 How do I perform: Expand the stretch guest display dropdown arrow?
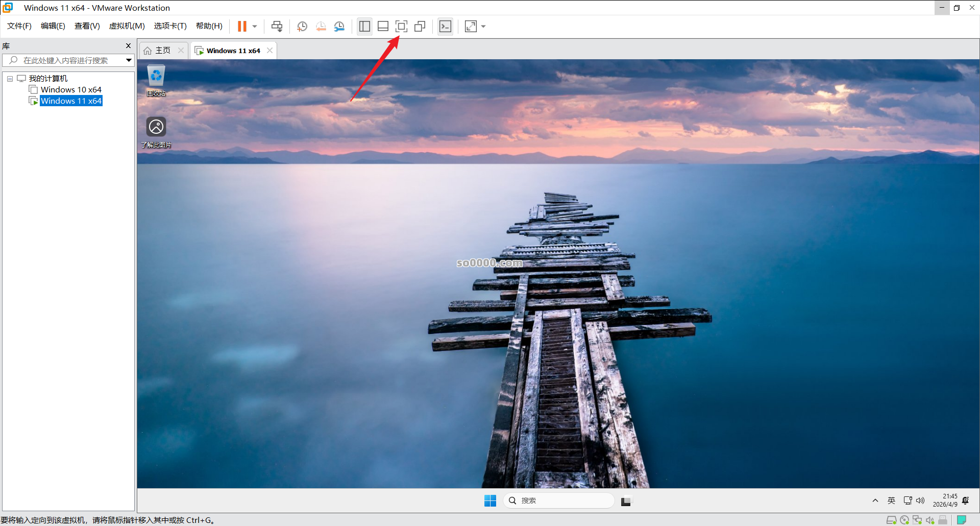pyautogui.click(x=483, y=27)
